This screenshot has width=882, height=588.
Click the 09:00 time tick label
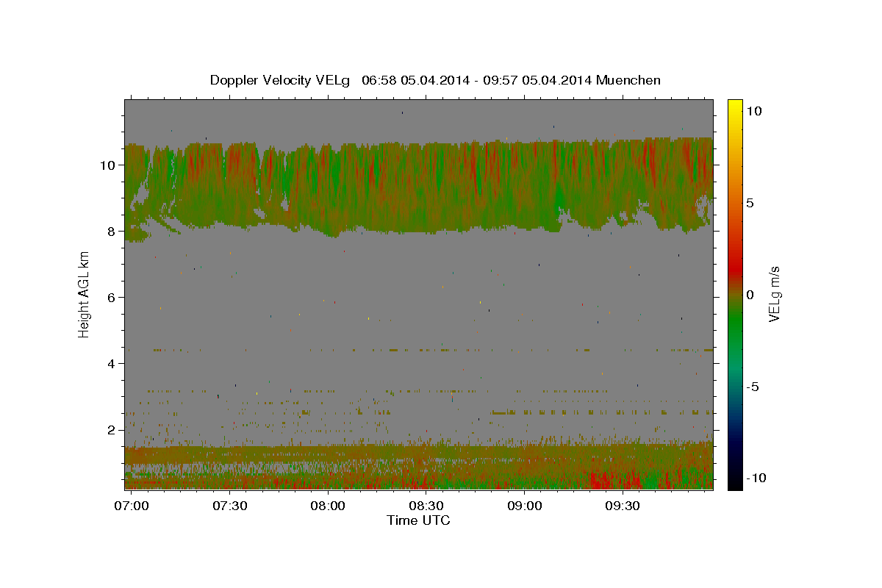click(524, 506)
